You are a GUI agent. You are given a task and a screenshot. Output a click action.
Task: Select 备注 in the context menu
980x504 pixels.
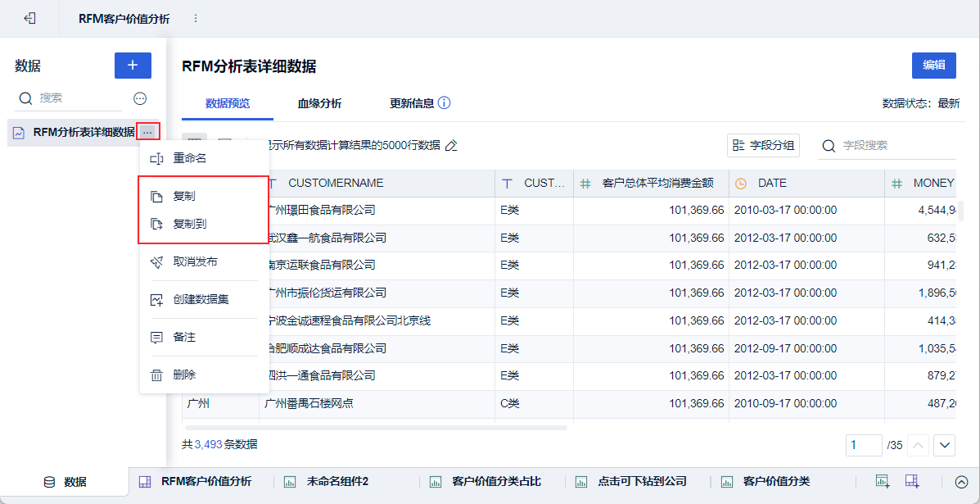[205, 337]
